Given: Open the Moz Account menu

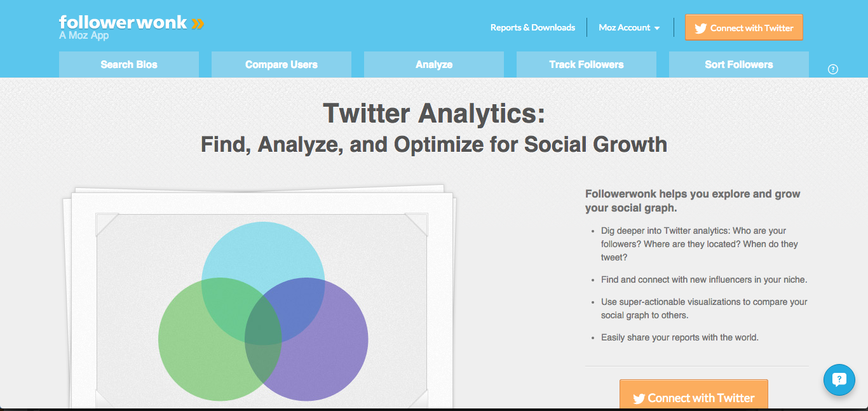Looking at the screenshot, I should 629,27.
